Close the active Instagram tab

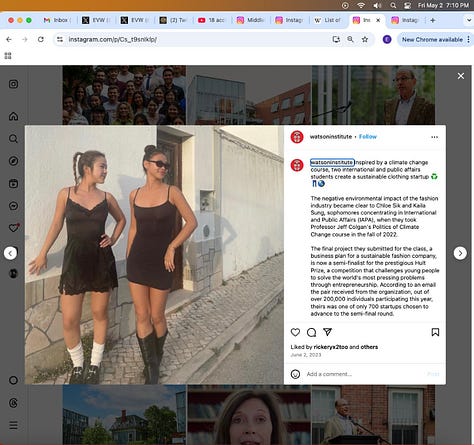pos(378,20)
